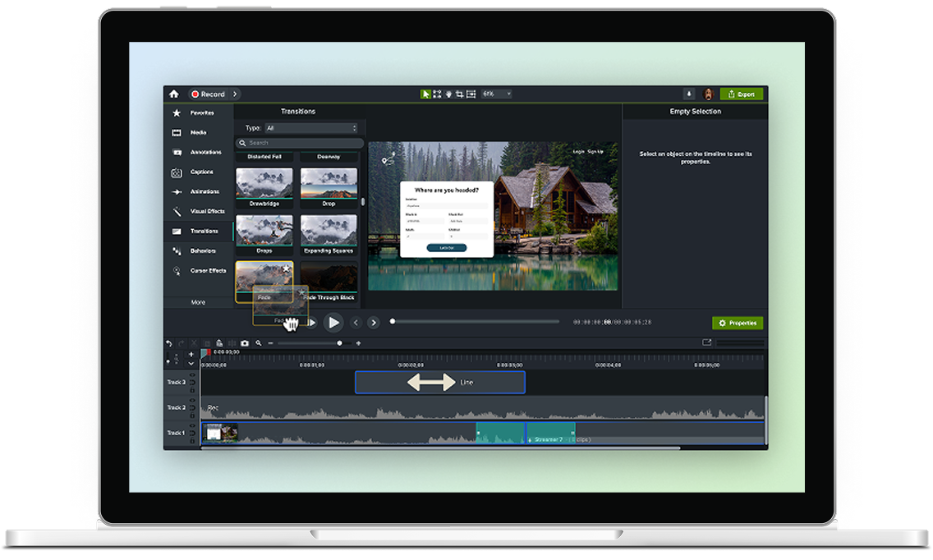Undo the last action
933x560 pixels.
pos(169,343)
